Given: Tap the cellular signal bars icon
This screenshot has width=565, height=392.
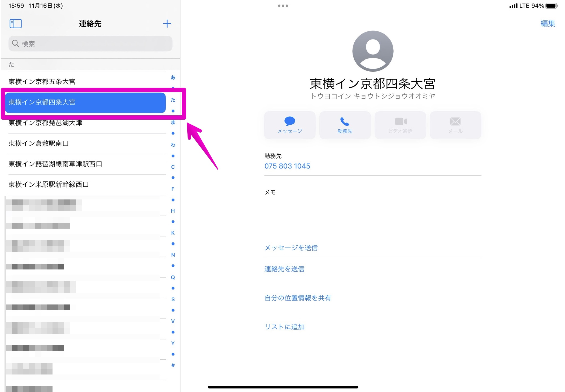Looking at the screenshot, I should [x=513, y=6].
